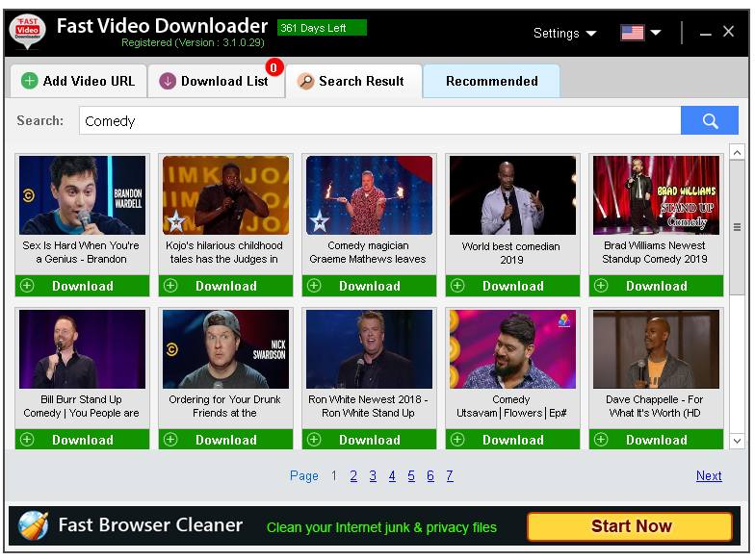Open Dave Chappelle video thumbnail
755x560 pixels.
(x=657, y=349)
